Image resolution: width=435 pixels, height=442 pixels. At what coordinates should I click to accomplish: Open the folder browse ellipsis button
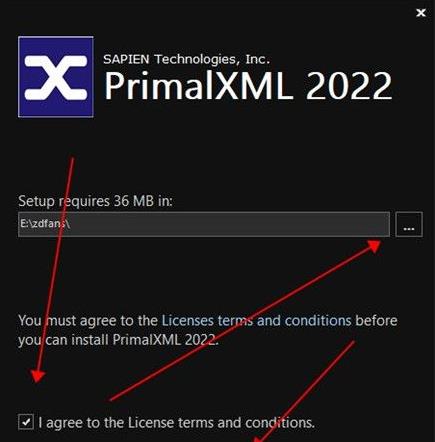(x=409, y=224)
